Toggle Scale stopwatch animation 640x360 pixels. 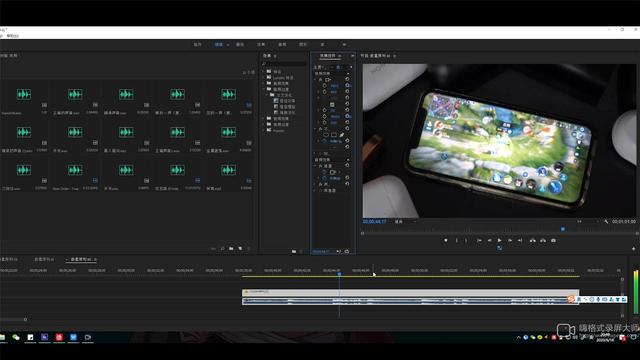(324, 92)
